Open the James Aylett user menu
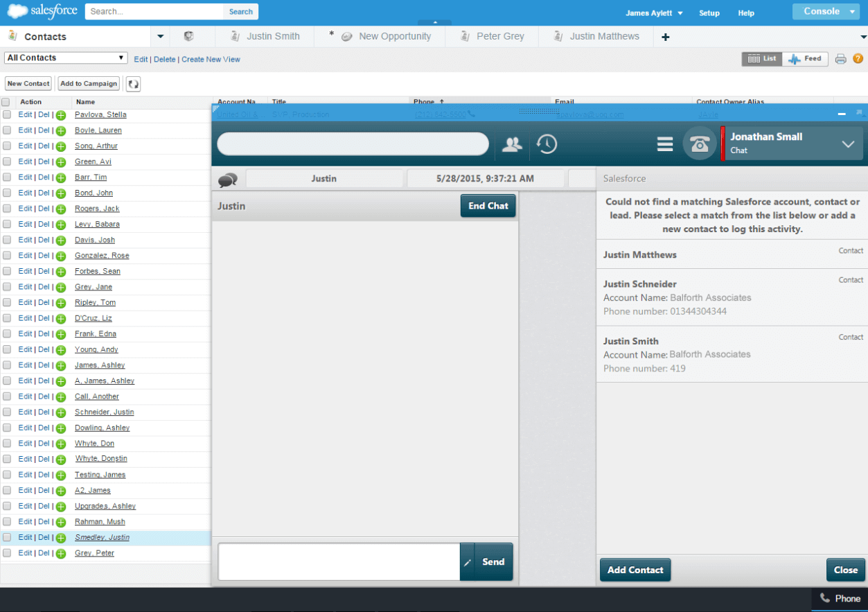This screenshot has width=868, height=612. click(654, 13)
